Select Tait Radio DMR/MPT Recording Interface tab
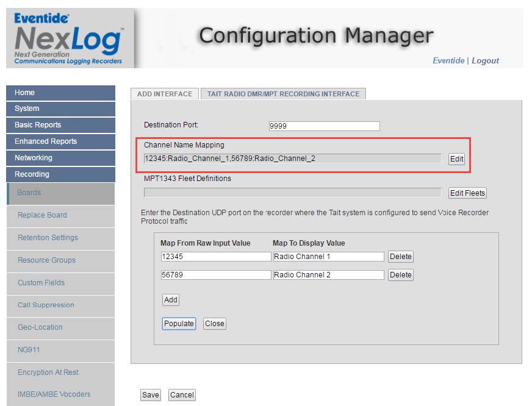The image size is (532, 406). (x=283, y=94)
